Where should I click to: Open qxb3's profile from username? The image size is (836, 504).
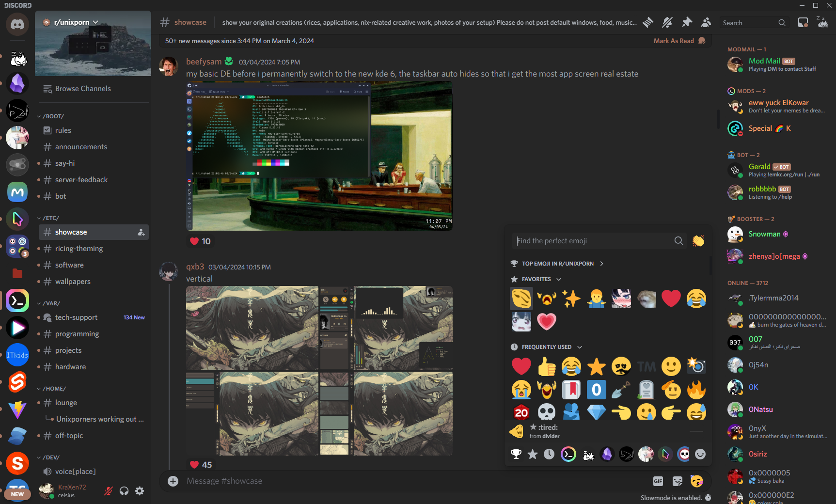click(195, 267)
